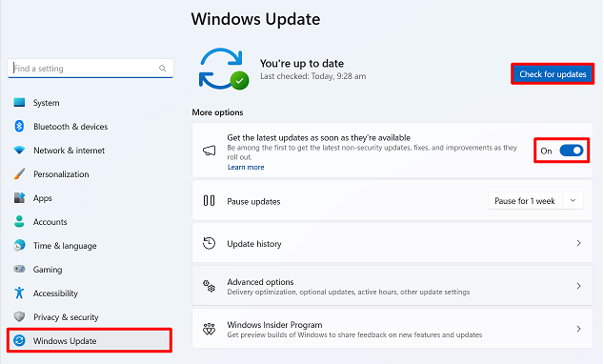Click 'Get the latest updates as soon' title

click(319, 137)
